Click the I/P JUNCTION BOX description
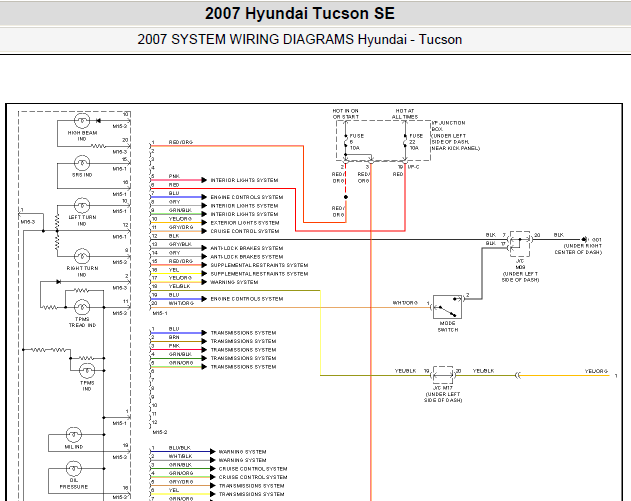The image size is (631, 501). 456,136
